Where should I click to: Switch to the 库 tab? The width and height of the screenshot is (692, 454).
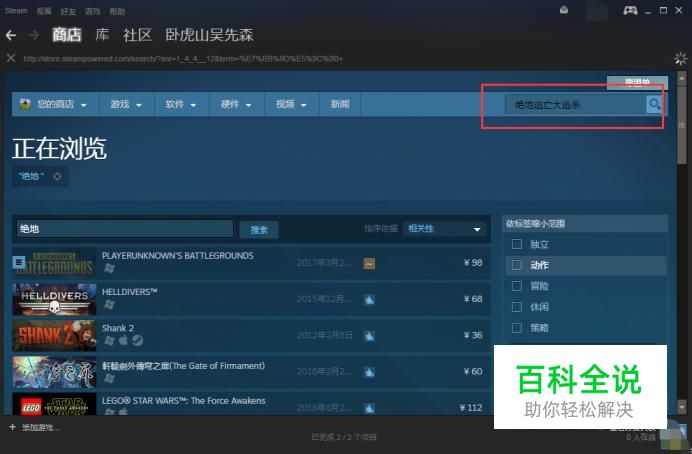[x=102, y=35]
